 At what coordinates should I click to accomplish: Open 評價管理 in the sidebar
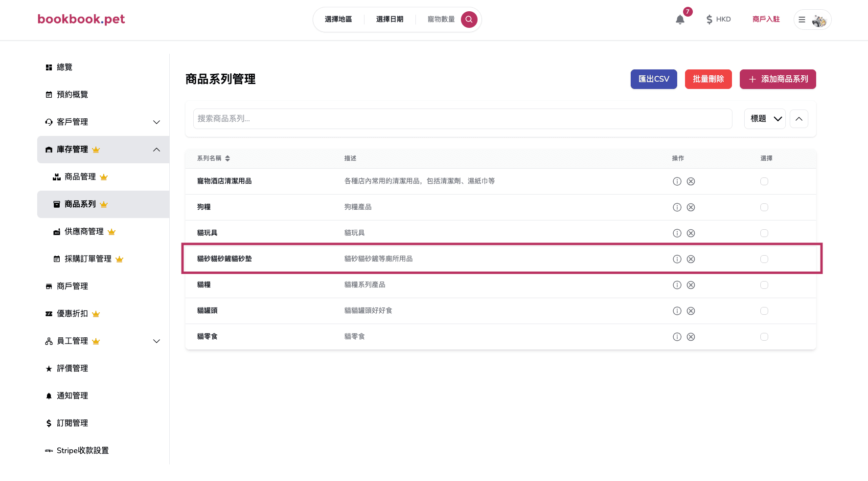103,369
